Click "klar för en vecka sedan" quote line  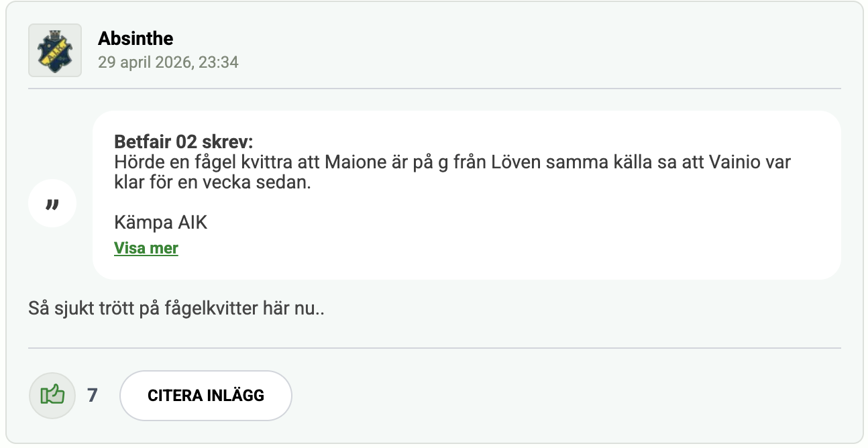point(213,182)
